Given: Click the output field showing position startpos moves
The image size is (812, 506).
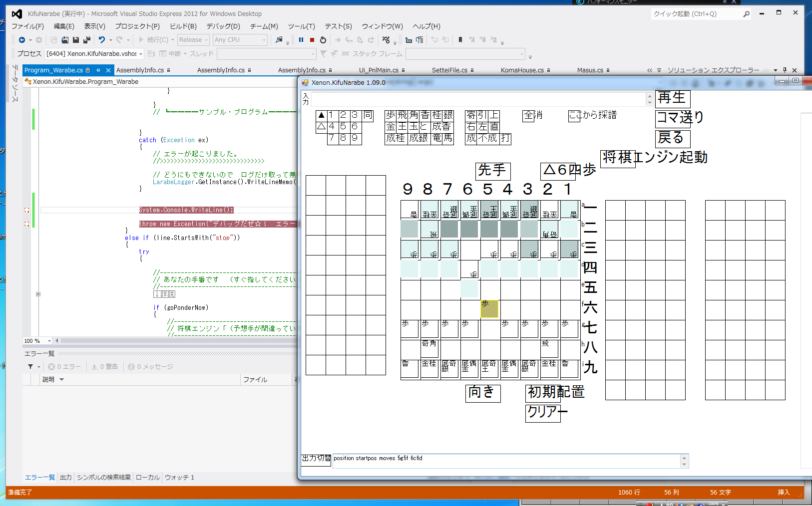Looking at the screenshot, I should 506,461.
